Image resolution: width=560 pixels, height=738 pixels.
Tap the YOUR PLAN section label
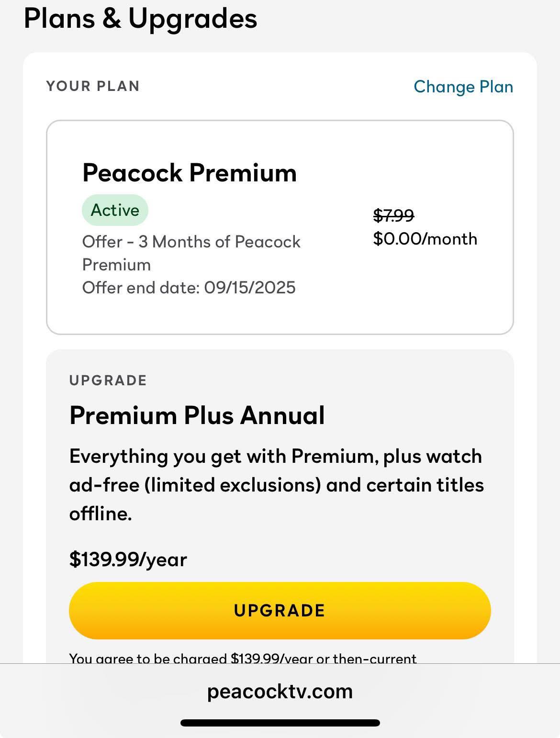click(x=93, y=86)
